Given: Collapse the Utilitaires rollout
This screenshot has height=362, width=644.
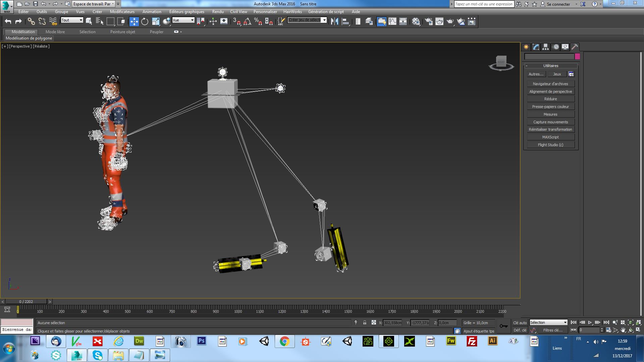Looking at the screenshot, I should (x=551, y=66).
